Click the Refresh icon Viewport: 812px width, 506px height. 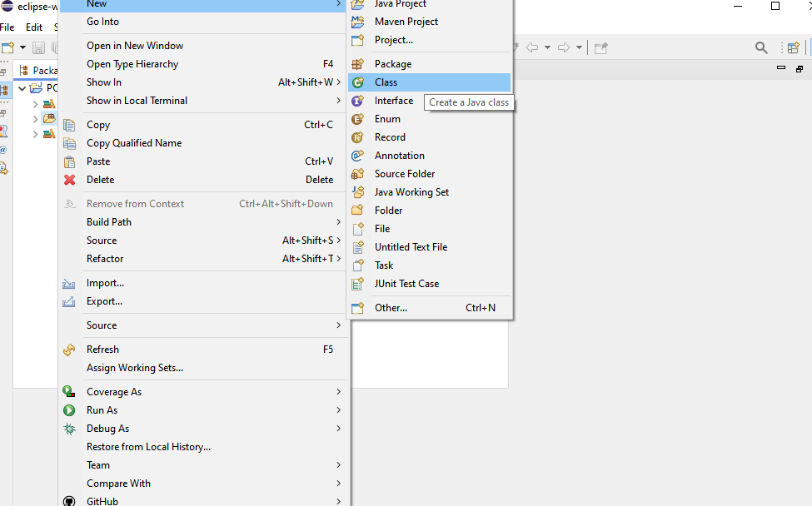(x=69, y=350)
